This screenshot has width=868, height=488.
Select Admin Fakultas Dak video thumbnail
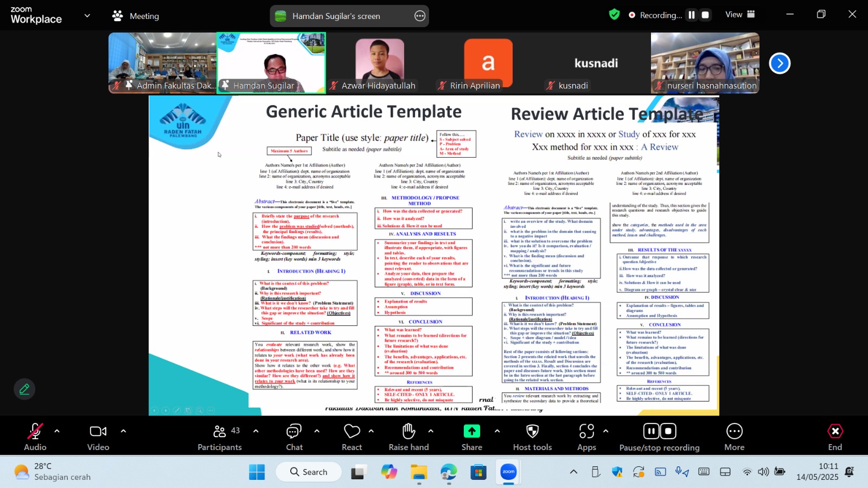(162, 63)
